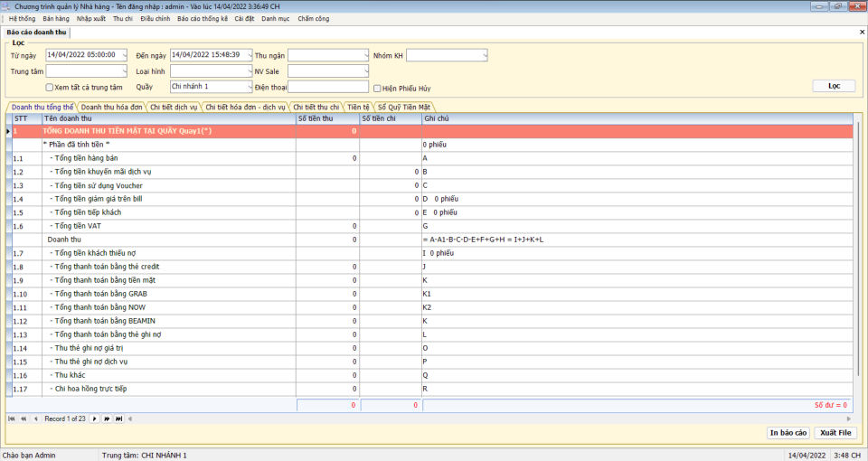Viewport: 868px width, 461px height.
Task: Open the 'Cài đặt' menu
Action: pos(244,19)
